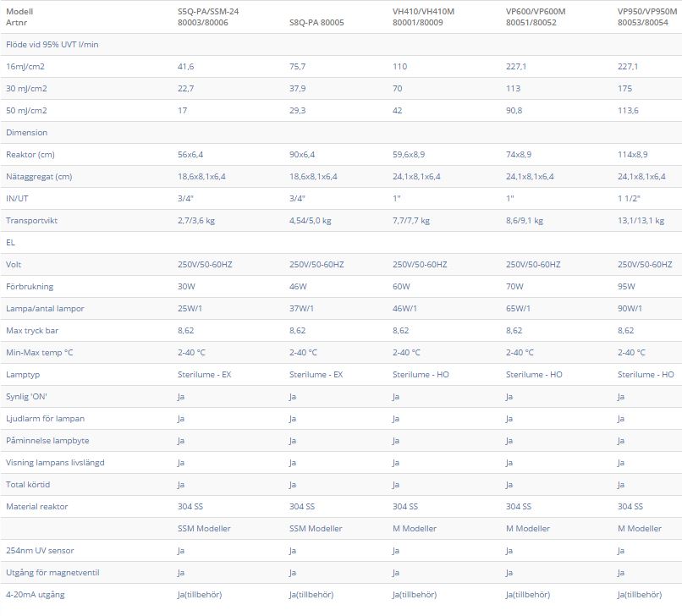682x616 pixels.
Task: Select the 90W/1 lamp value
Action: pos(630,308)
